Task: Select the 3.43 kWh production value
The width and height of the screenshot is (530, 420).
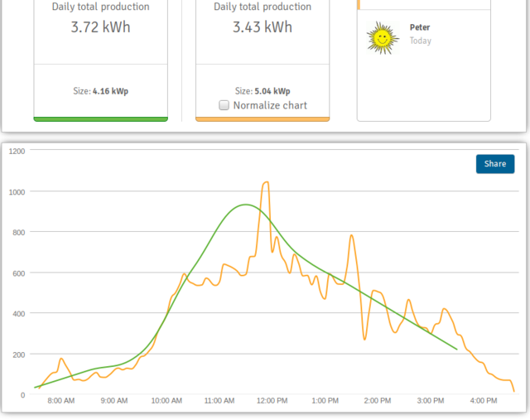Action: coord(263,27)
